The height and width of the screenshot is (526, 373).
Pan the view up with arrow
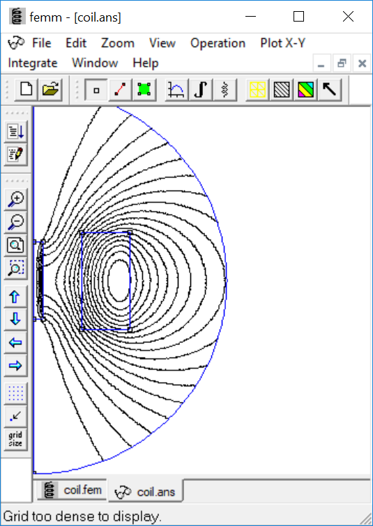pyautogui.click(x=15, y=297)
